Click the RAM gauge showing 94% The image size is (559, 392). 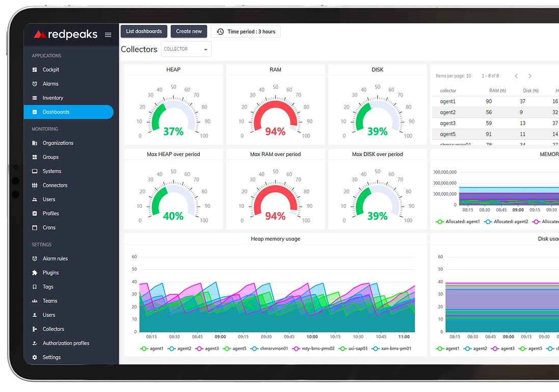coord(275,110)
